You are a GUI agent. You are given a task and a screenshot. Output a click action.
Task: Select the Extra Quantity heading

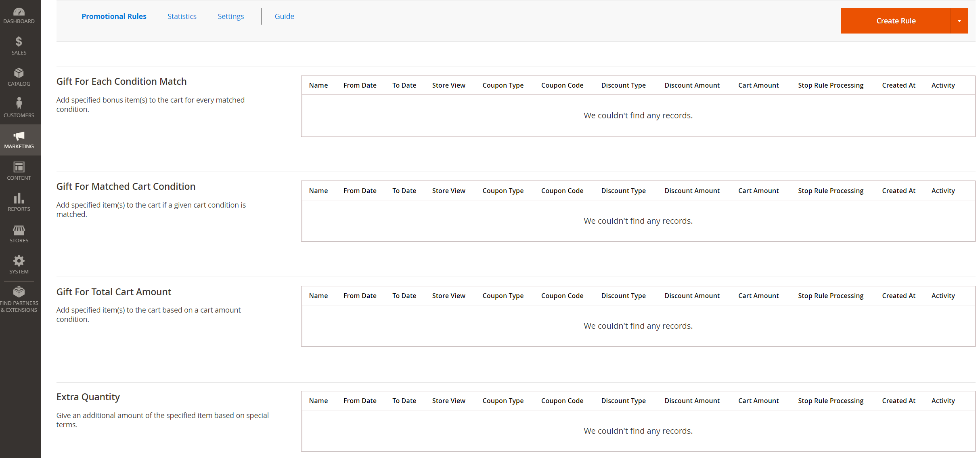tap(88, 397)
